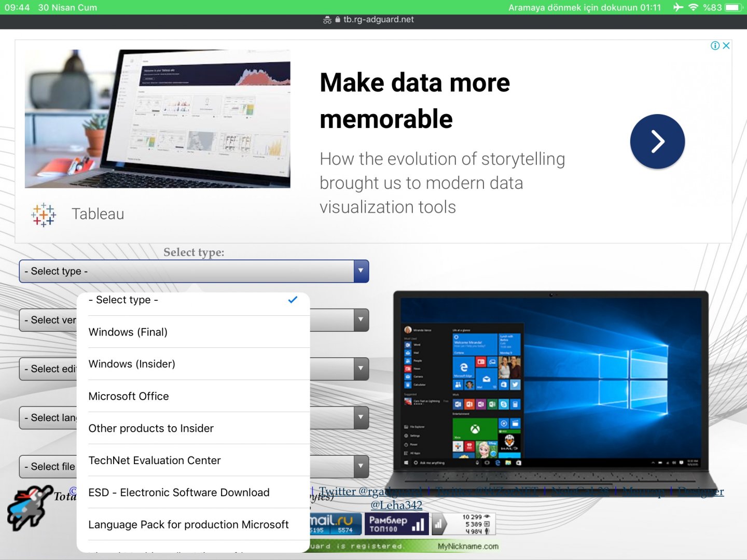Screen dimensions: 747x560
Task: Expand the Select version dropdown arrow
Action: pyautogui.click(x=361, y=320)
